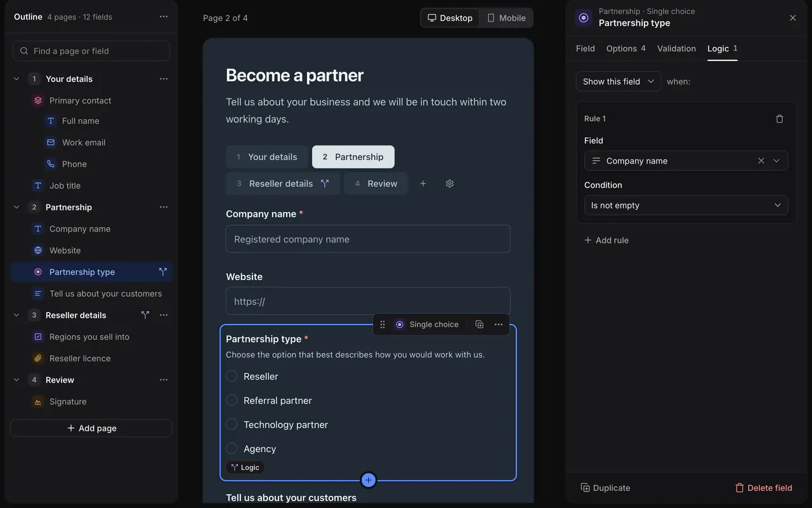Collapse the Your details page in outline

coord(16,79)
